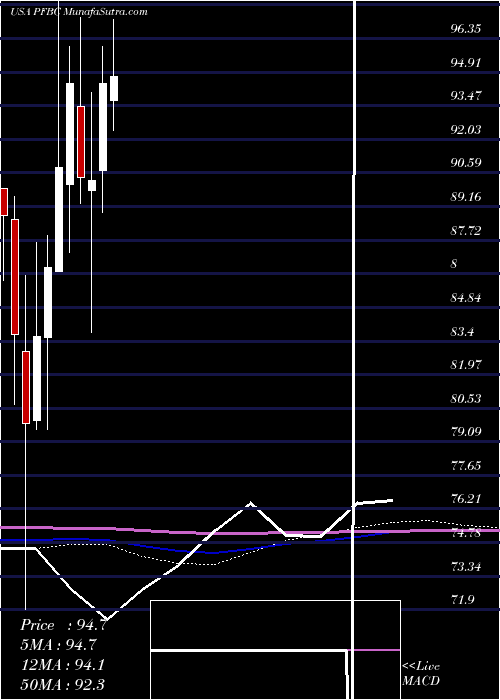The width and height of the screenshot is (500, 700).
Task: Click the tall red candlestick bottoming near 83.4
Action: pos(15,277)
